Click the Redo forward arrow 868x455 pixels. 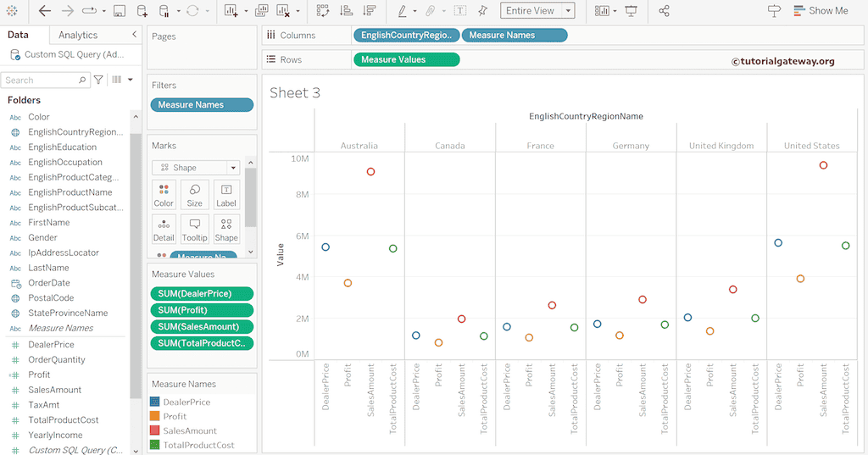(x=68, y=10)
